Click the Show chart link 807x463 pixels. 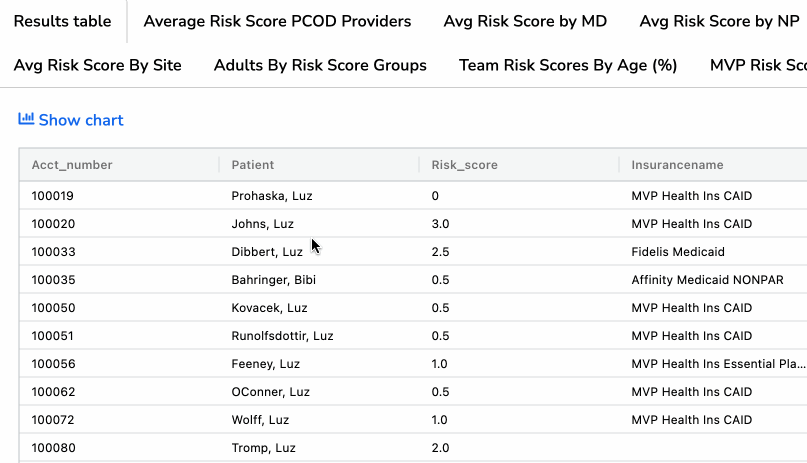point(80,120)
